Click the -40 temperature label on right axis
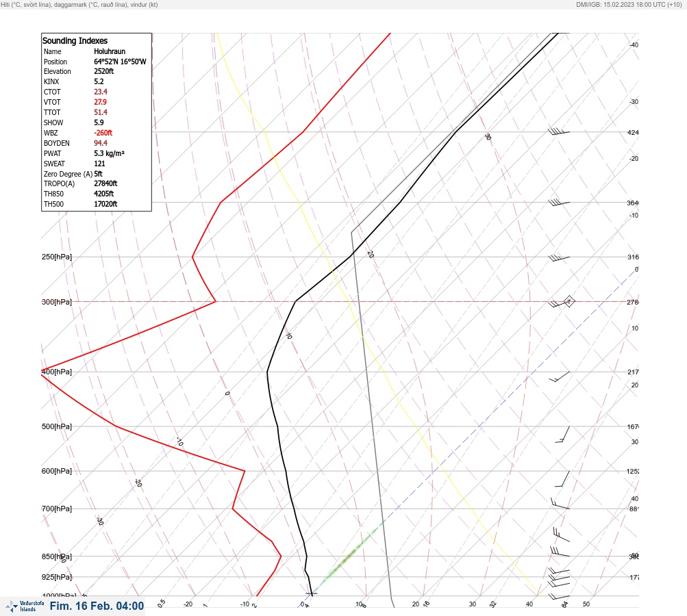687x616 pixels. [634, 44]
